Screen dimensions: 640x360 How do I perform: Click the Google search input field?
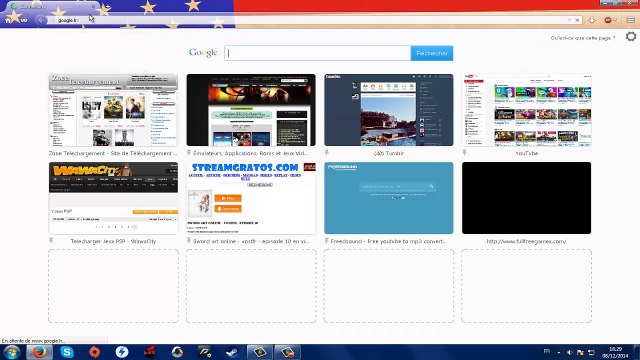tap(318, 53)
